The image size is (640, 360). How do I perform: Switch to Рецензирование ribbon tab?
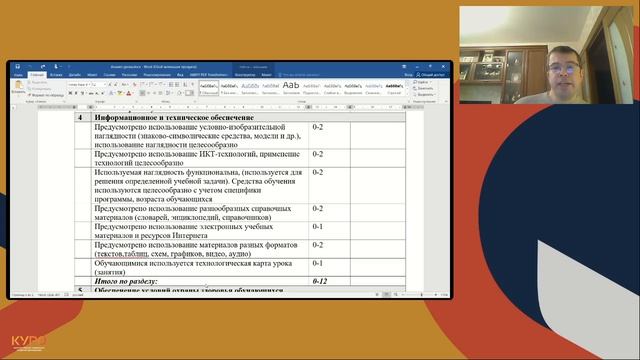pos(157,75)
